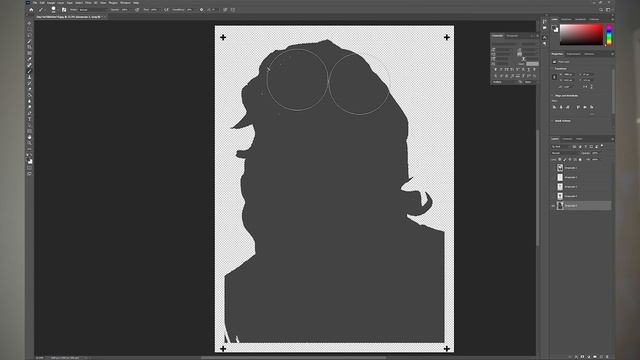Click the text color swatch in Character panel

(532, 64)
